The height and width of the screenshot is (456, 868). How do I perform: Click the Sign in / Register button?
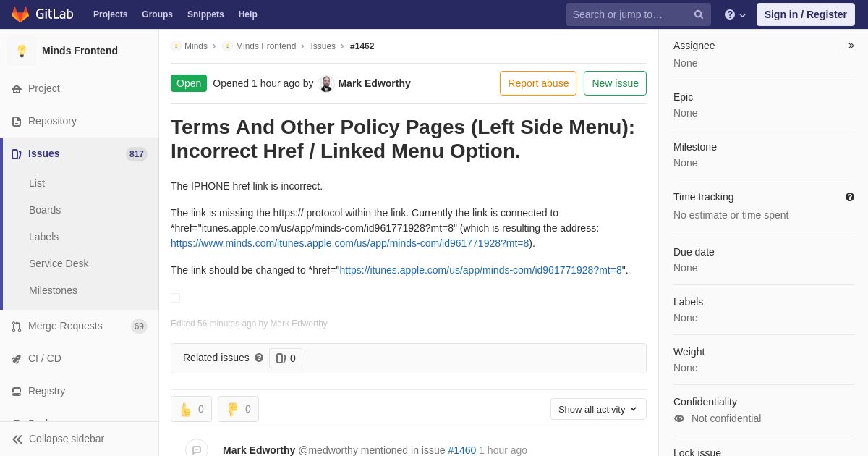805,14
